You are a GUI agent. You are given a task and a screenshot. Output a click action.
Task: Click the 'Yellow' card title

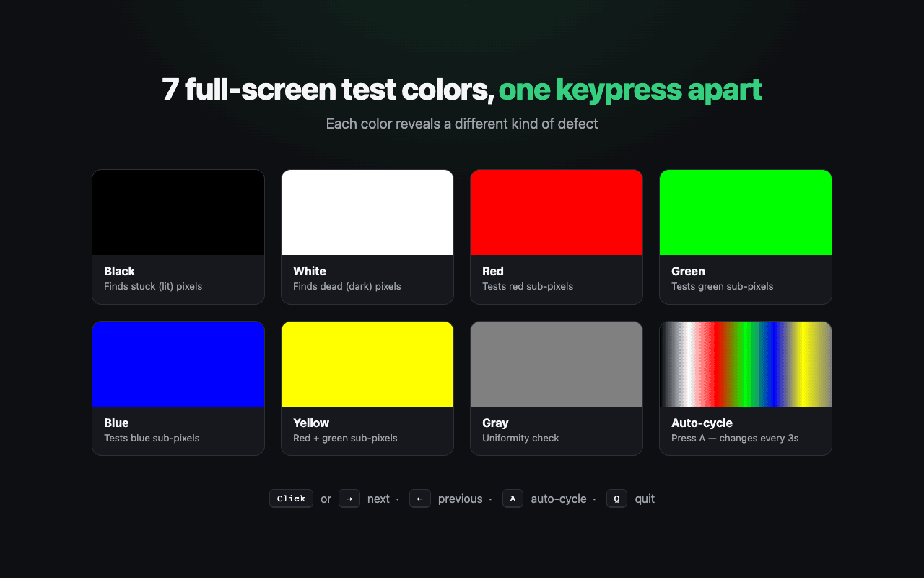(311, 423)
